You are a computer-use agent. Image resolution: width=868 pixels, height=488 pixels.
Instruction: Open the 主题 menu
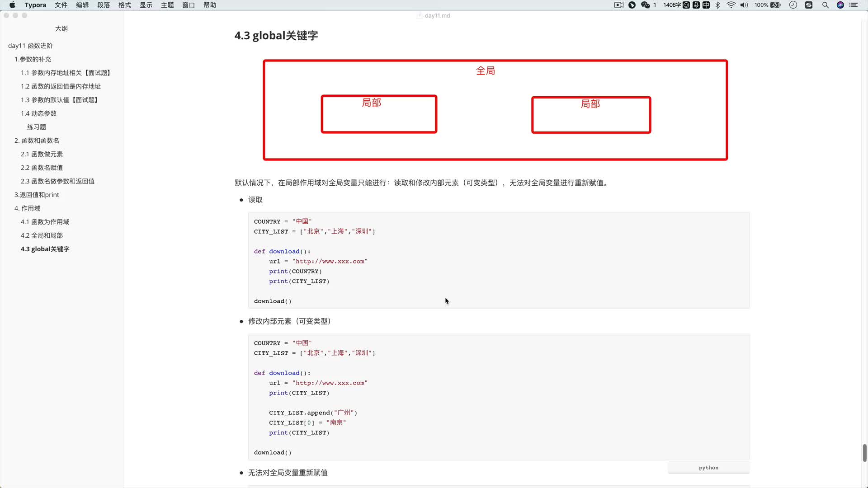[167, 5]
